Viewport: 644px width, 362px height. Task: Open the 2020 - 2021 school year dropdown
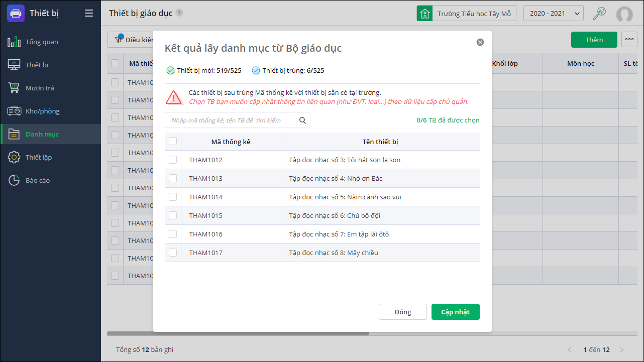coord(553,14)
